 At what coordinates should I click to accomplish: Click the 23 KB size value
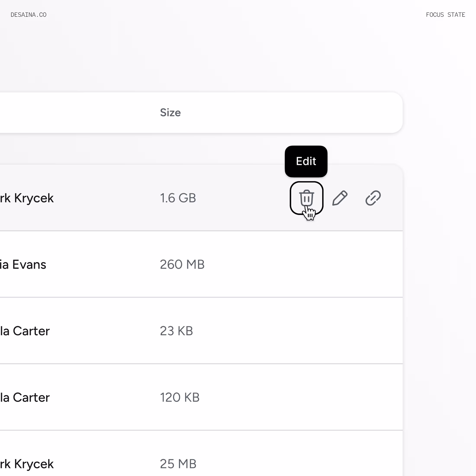176,331
